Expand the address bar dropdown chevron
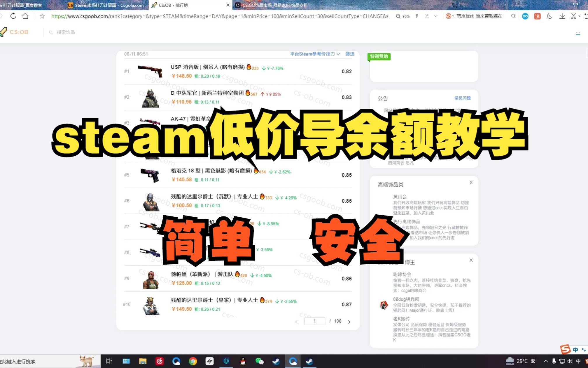The image size is (588, 368). click(436, 16)
